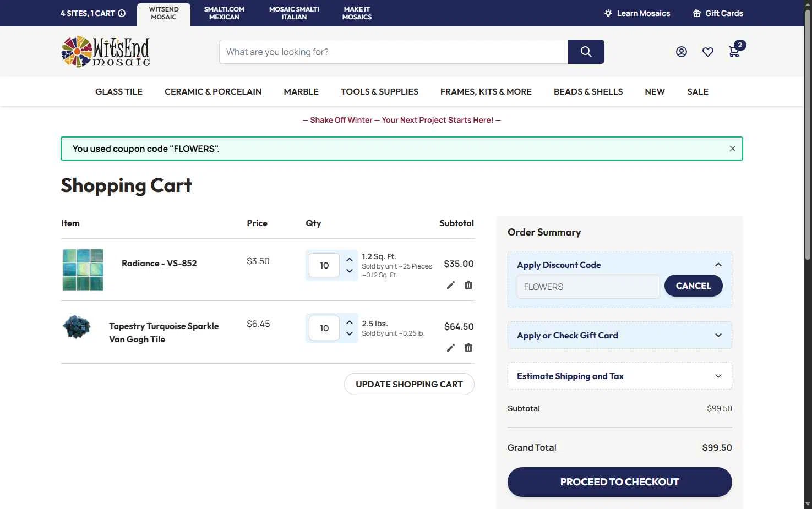The image size is (812, 509).
Task: Click the discount code input field
Action: point(588,287)
